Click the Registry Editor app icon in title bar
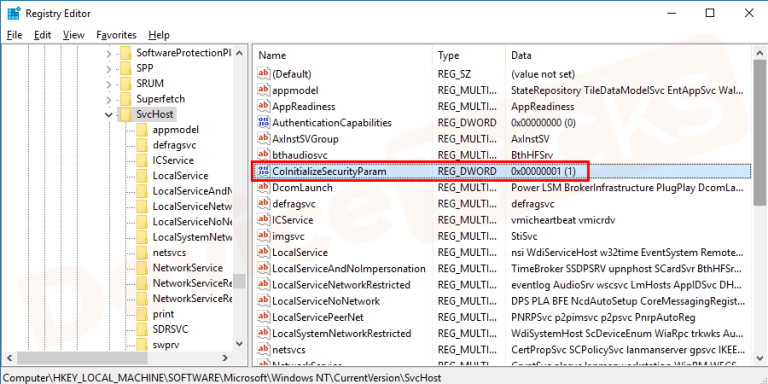The width and height of the screenshot is (768, 384). coord(13,13)
